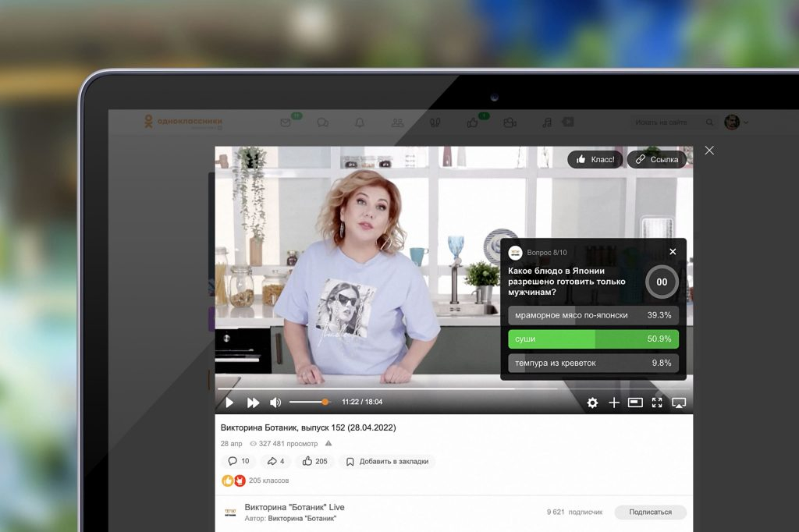The image size is (799, 532).
Task: Select the 'суши' answer option
Action: point(593,339)
